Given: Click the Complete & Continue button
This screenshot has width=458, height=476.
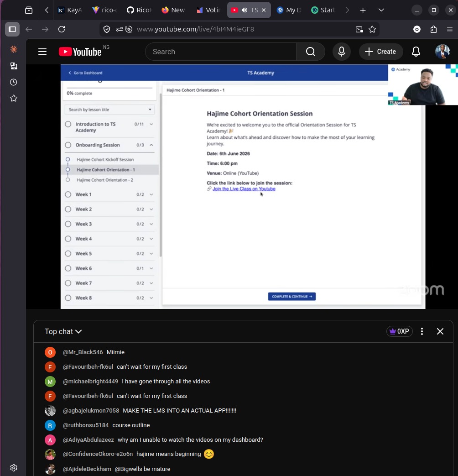Looking at the screenshot, I should (291, 297).
